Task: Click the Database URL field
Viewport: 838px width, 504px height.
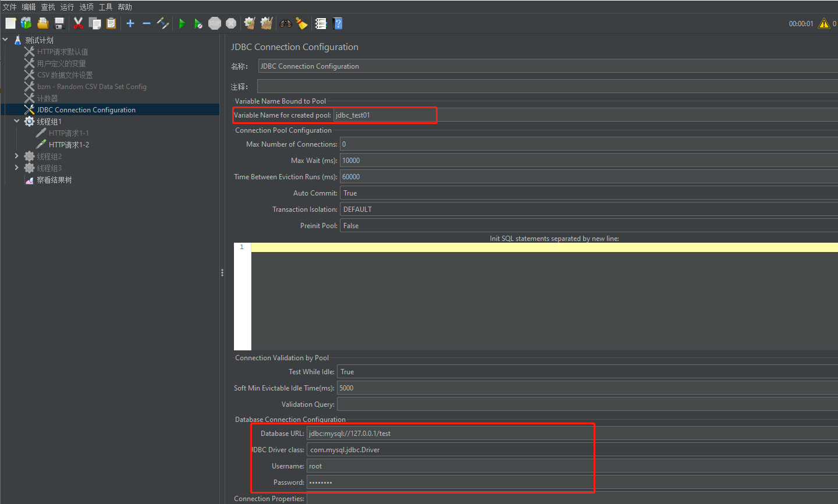Action: 573,434
